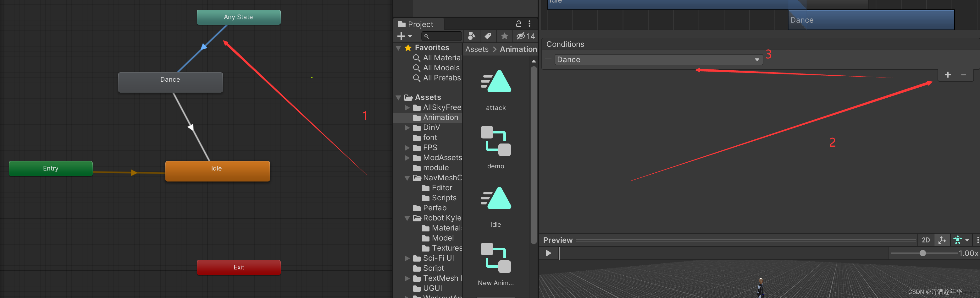Click the create asset plus icon
980x298 pixels.
point(400,36)
